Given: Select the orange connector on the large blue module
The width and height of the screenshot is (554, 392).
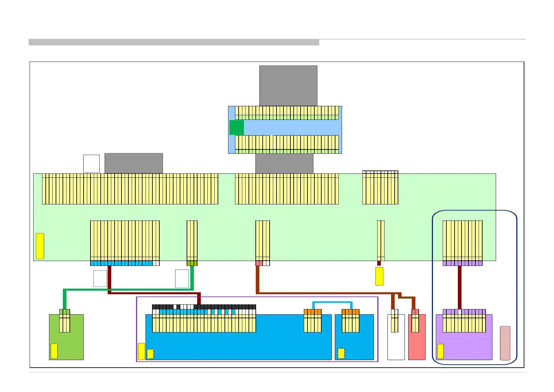Looking at the screenshot, I should coord(312,312).
